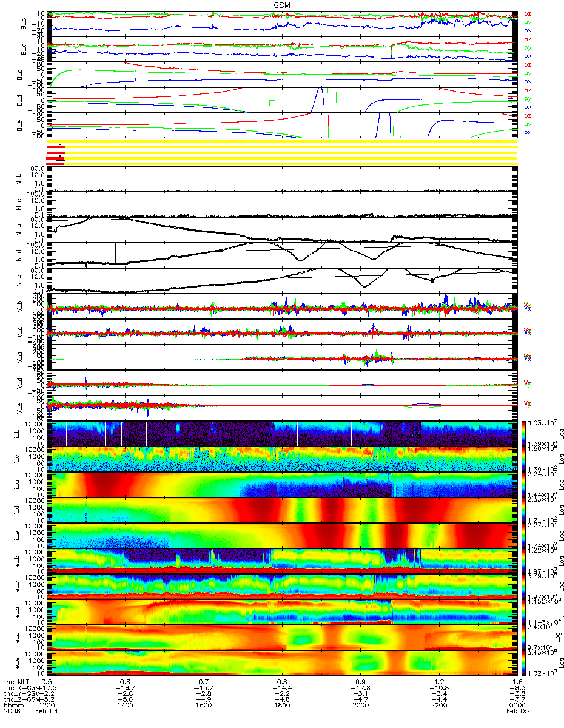Click the by legend of B_d panel
564x728 pixels.
click(x=527, y=98)
